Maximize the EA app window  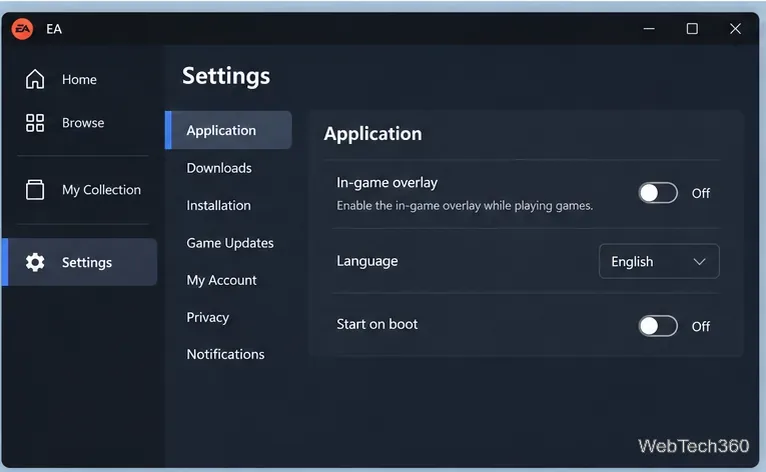coord(692,29)
